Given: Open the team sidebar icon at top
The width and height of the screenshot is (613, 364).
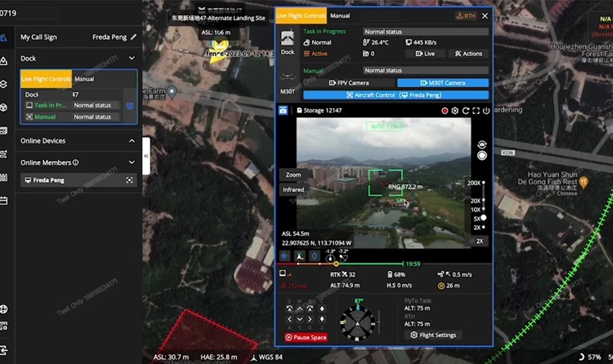Looking at the screenshot, I should 4,38.
